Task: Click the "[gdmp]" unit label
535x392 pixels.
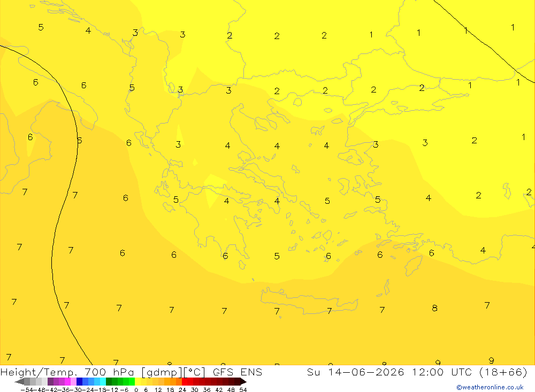Action: [162, 372]
